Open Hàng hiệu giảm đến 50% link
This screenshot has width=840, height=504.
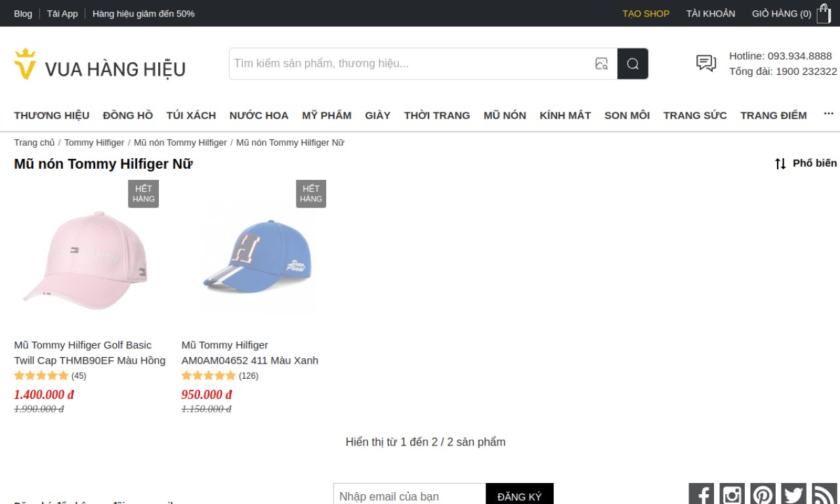pyautogui.click(x=144, y=14)
